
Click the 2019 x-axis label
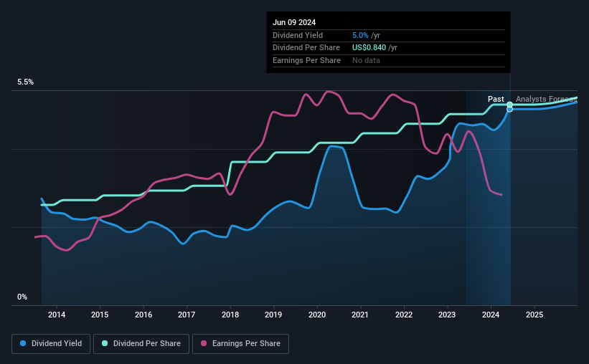click(x=273, y=315)
